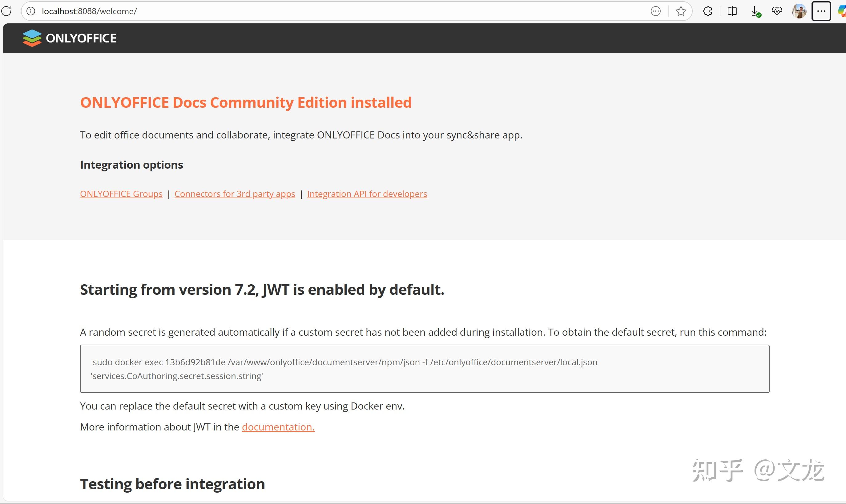
Task: Open split screen view
Action: [732, 11]
